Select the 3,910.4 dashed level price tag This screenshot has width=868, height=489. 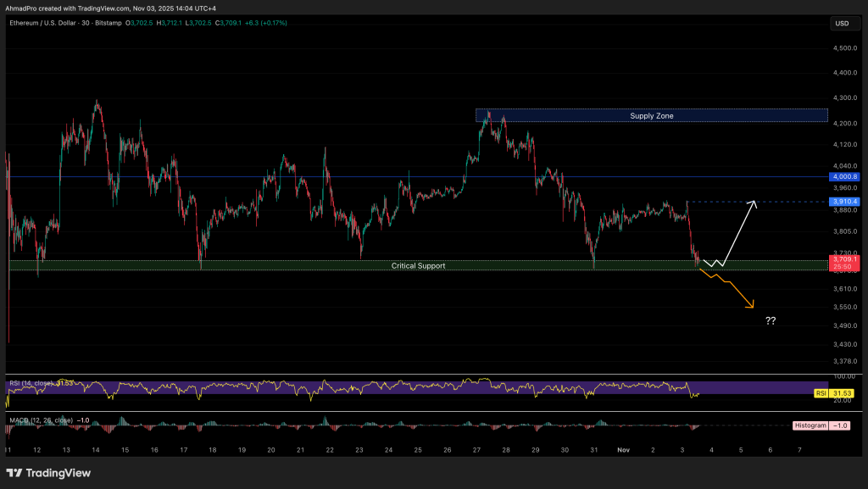click(x=843, y=202)
